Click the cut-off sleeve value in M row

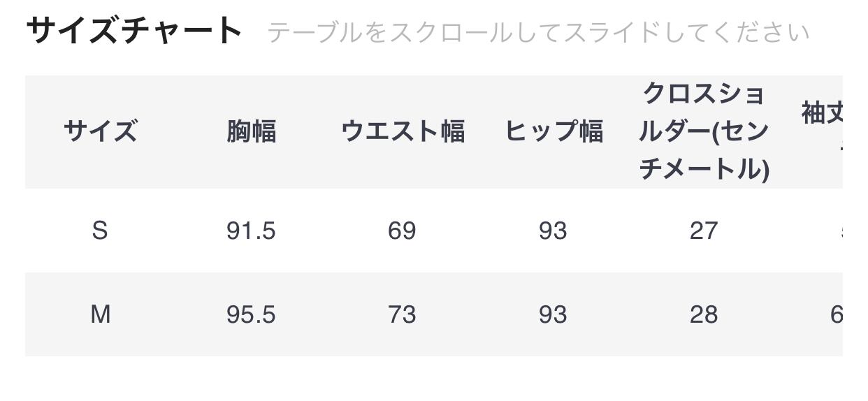[x=836, y=315]
